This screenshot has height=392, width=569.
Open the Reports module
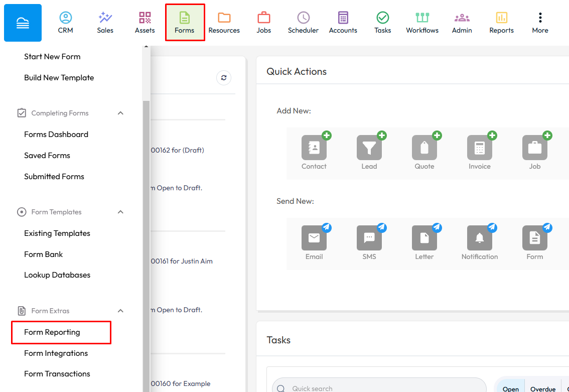point(501,23)
